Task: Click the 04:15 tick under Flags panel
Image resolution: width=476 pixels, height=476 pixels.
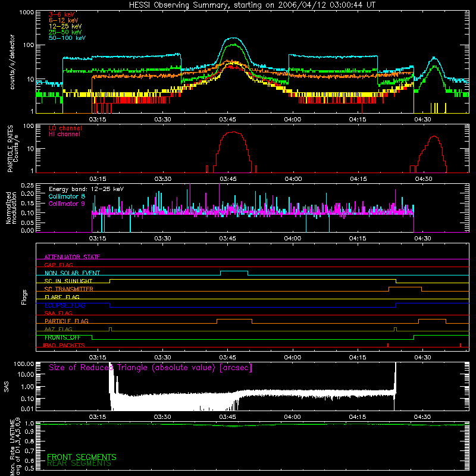Action: tap(358, 358)
